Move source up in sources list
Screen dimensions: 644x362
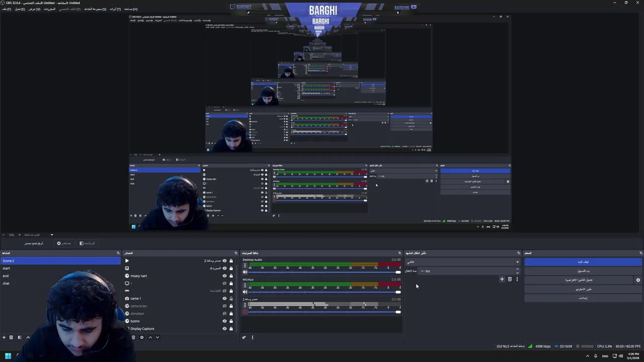[x=150, y=337]
